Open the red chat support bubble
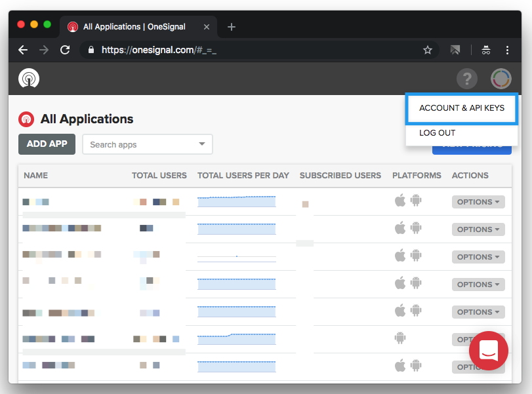Viewport: 532px width, 394px height. click(x=489, y=351)
